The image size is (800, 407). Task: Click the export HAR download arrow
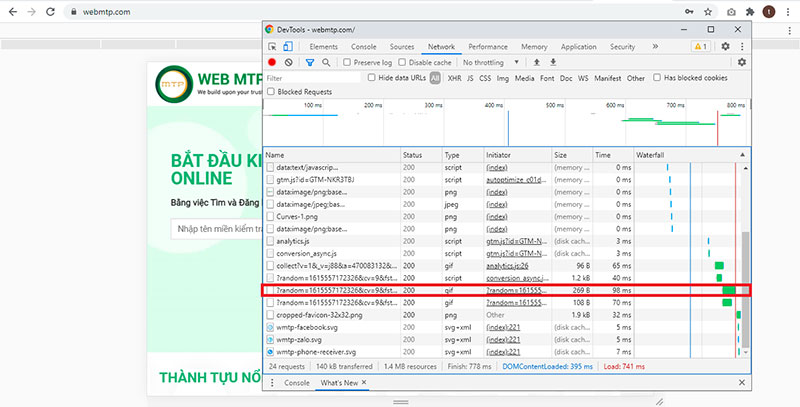coord(552,62)
